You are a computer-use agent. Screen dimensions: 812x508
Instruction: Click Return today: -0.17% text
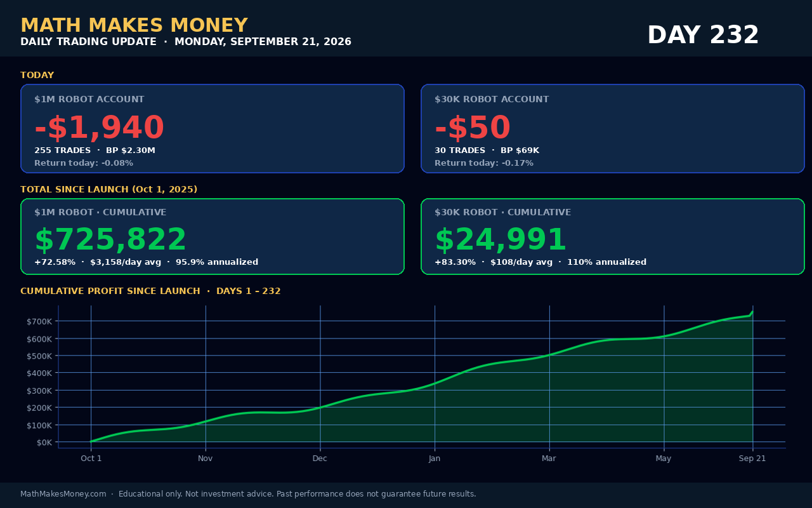coord(484,163)
